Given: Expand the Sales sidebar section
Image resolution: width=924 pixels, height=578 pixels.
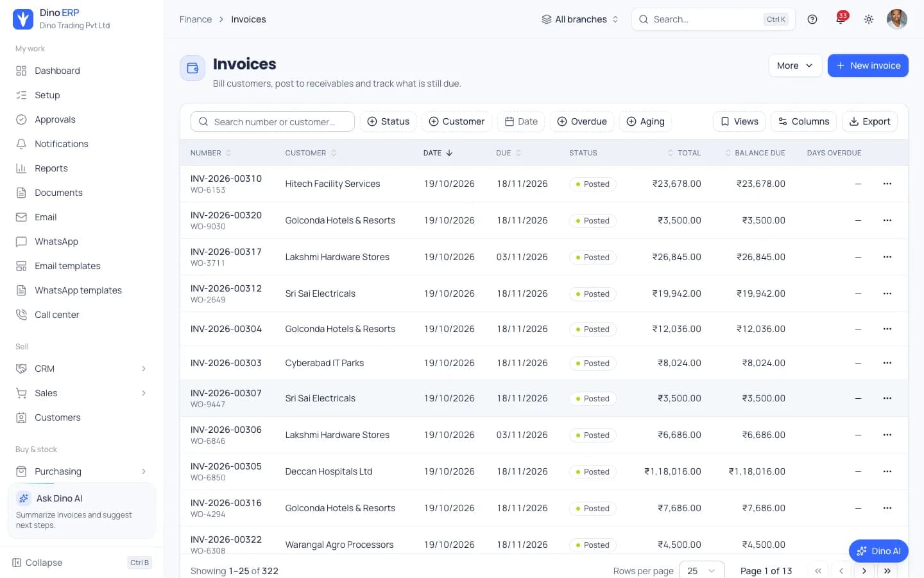Looking at the screenshot, I should click(82, 393).
